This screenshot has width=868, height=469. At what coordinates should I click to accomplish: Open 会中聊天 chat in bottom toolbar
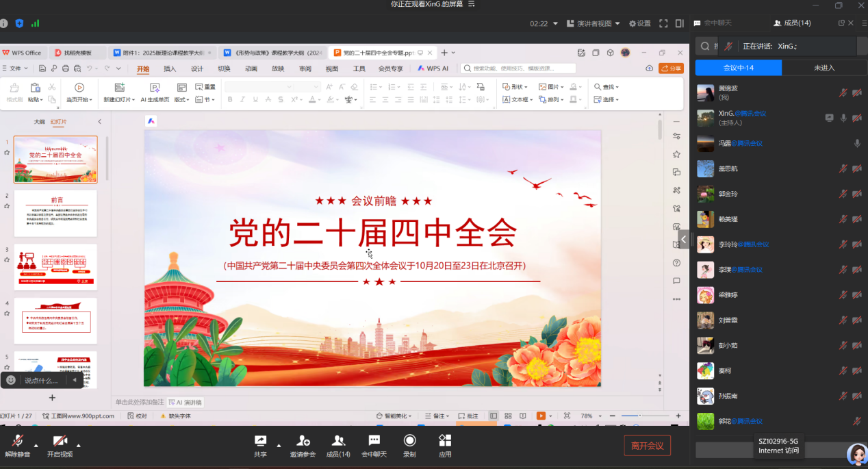[374, 446]
